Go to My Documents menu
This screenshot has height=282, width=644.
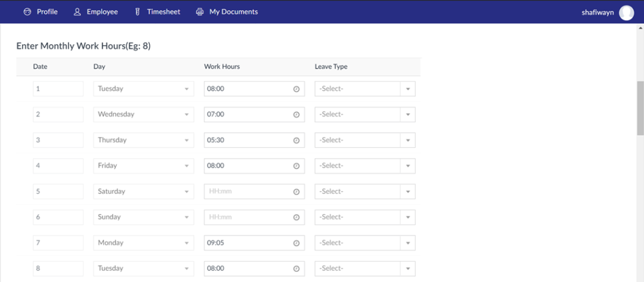click(233, 12)
